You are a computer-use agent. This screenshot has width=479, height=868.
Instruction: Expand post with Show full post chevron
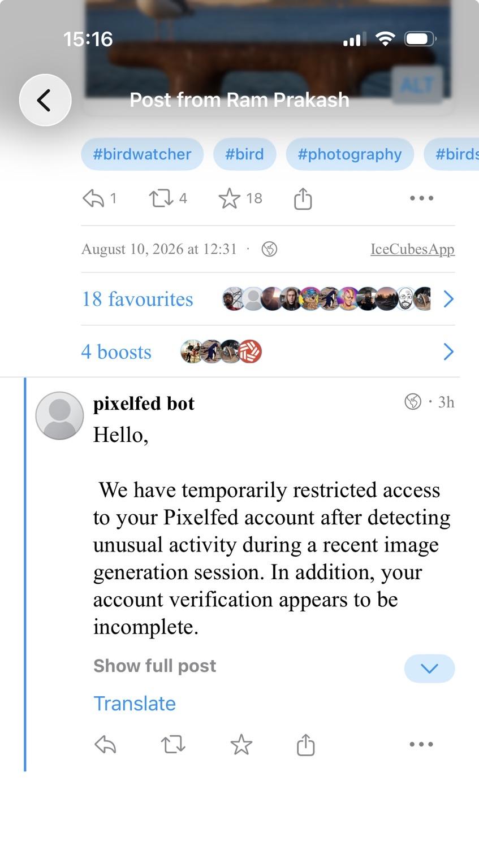coord(429,669)
